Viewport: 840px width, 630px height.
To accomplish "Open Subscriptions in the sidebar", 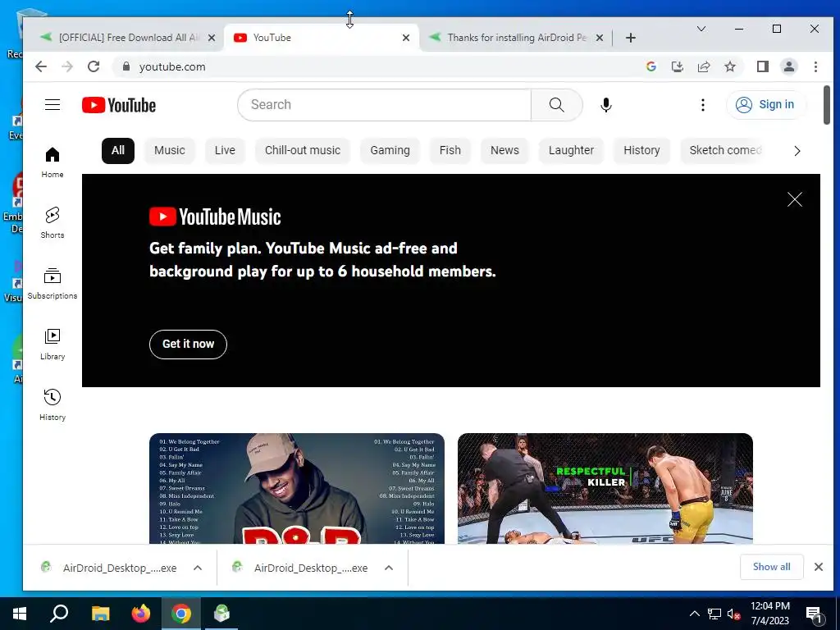I will point(52,283).
